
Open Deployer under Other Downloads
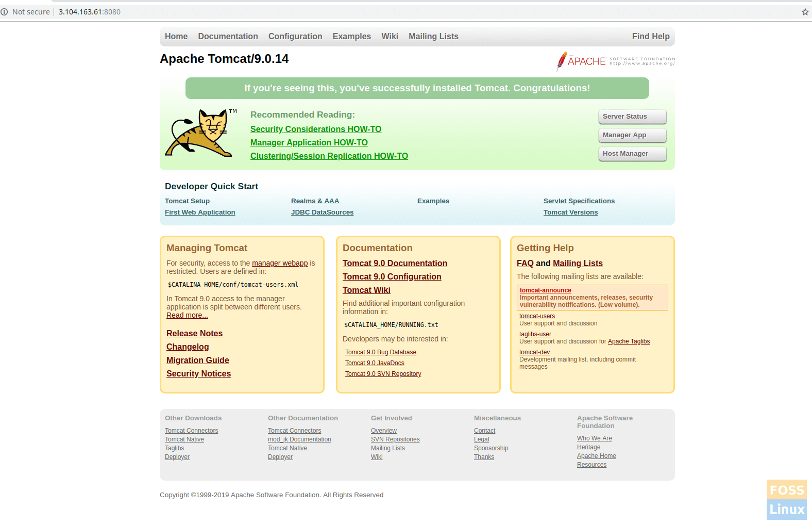(177, 457)
